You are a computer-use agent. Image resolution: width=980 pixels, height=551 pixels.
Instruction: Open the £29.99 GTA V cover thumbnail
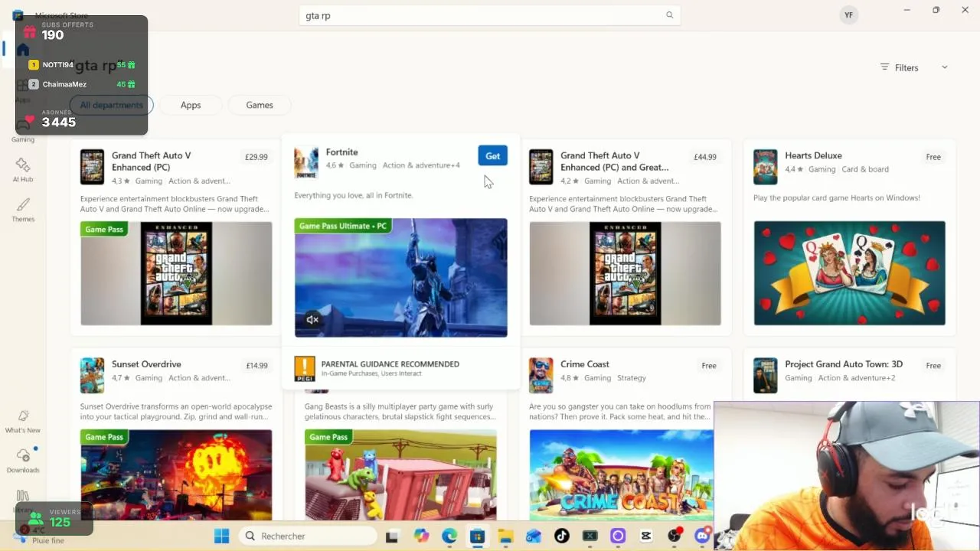pos(176,273)
